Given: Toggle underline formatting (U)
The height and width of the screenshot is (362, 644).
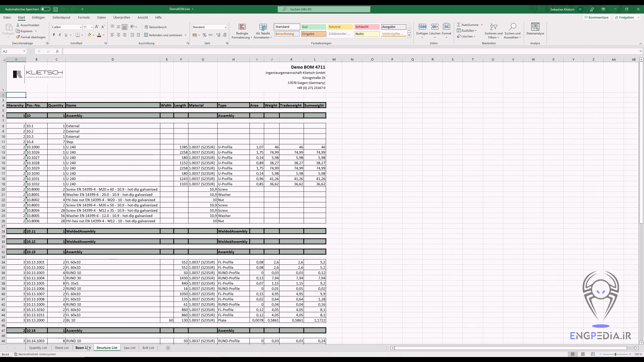Looking at the screenshot, I should 66,35.
